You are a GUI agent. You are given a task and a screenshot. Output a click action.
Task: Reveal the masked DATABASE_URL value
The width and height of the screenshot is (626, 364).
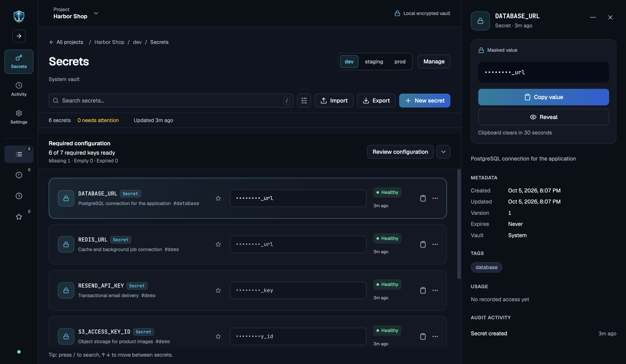click(544, 117)
